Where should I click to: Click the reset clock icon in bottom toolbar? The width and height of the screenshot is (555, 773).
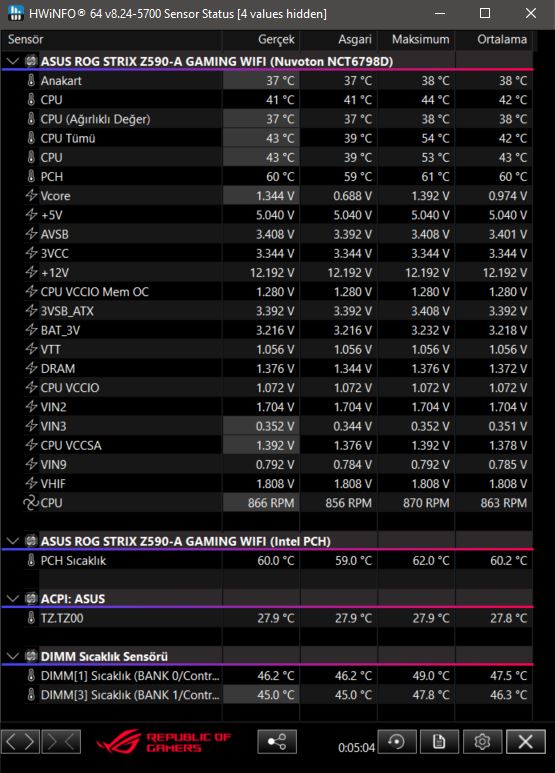coord(397,742)
